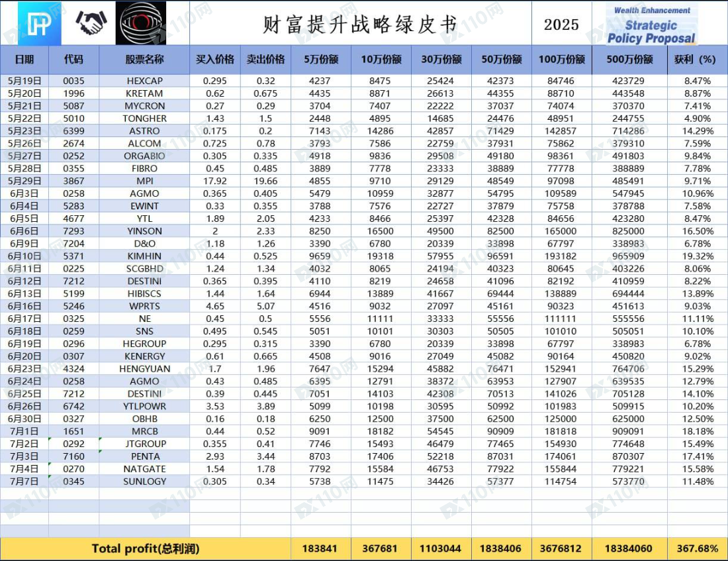Click the Strategic Policy Proposal logo
The image size is (728, 561).
tap(651, 24)
